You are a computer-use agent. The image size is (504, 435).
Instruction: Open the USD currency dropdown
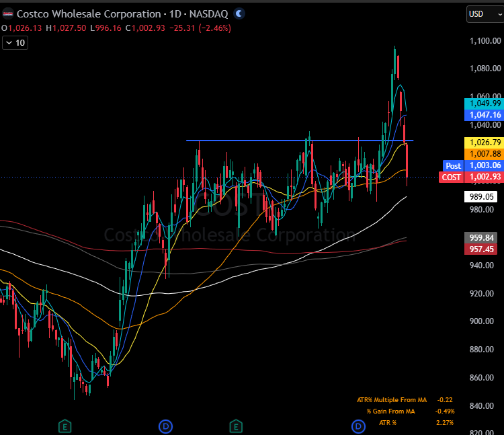click(x=485, y=14)
